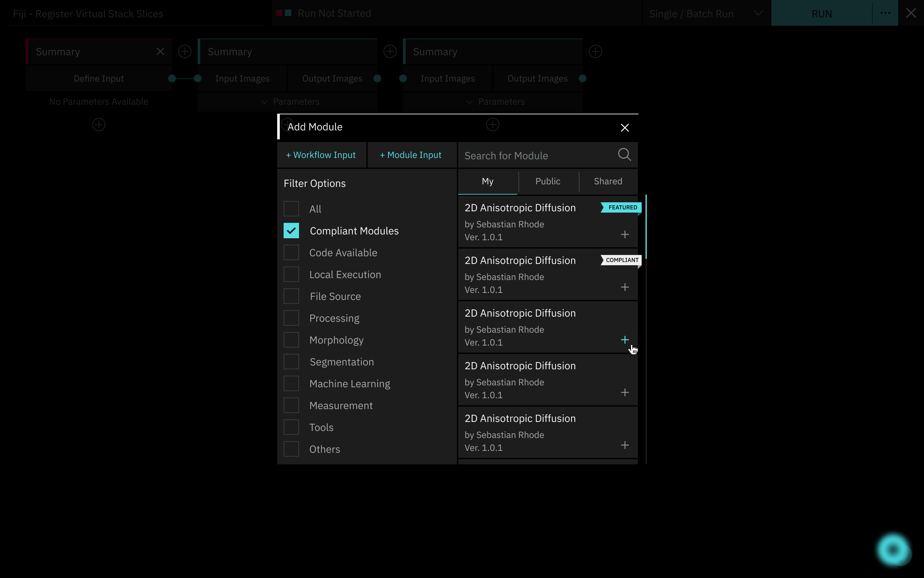Image resolution: width=924 pixels, height=578 pixels.
Task: Select the COMPLIANT 2D Anisotropic Diffusion card
Action: pos(548,274)
